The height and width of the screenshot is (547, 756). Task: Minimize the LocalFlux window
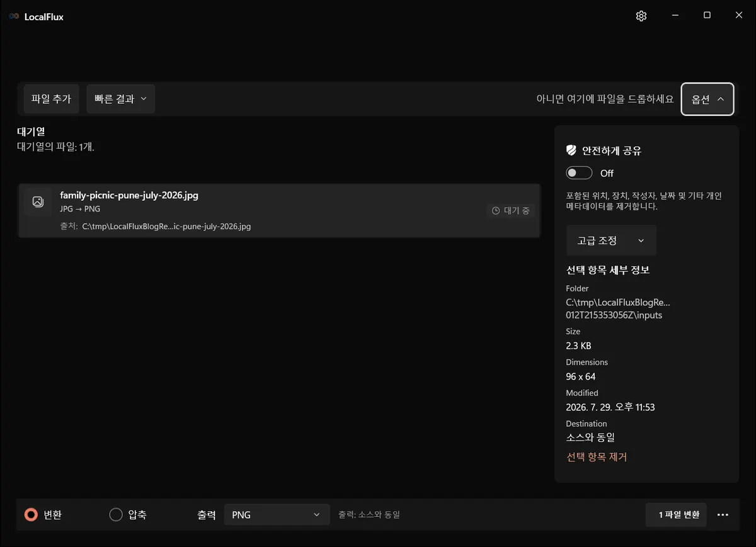[x=675, y=16]
